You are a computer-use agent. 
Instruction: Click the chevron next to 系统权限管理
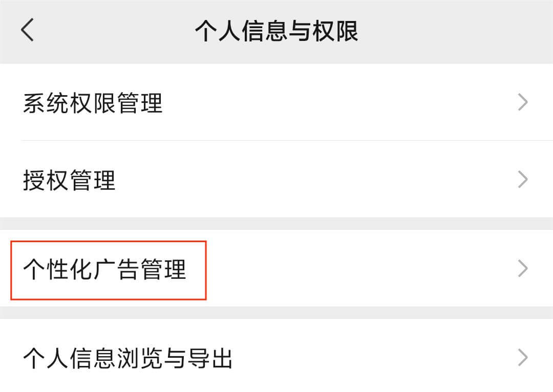click(x=523, y=103)
